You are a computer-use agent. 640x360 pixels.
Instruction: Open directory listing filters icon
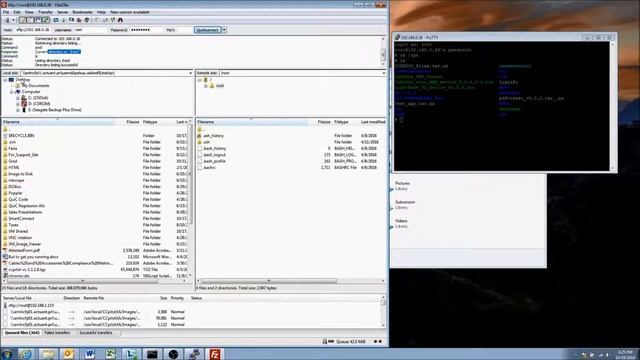(97, 20)
